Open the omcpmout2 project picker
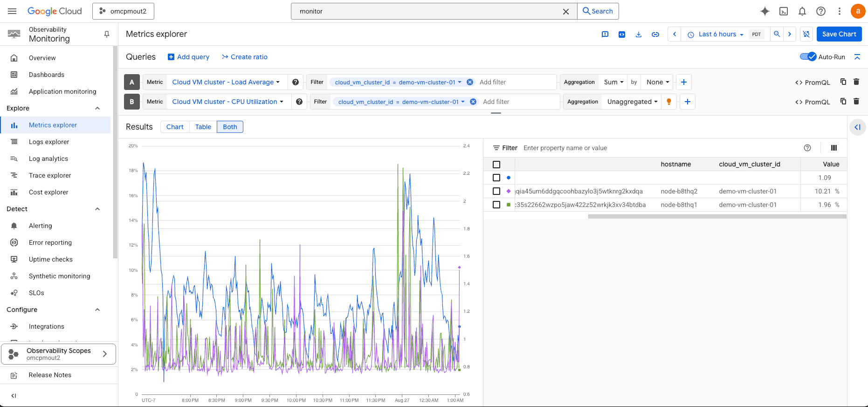The height and width of the screenshot is (407, 868). pos(123,11)
